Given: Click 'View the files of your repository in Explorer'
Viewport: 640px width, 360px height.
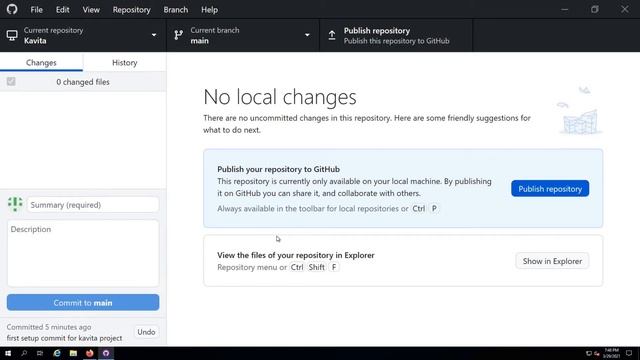Looking at the screenshot, I should point(296,255).
